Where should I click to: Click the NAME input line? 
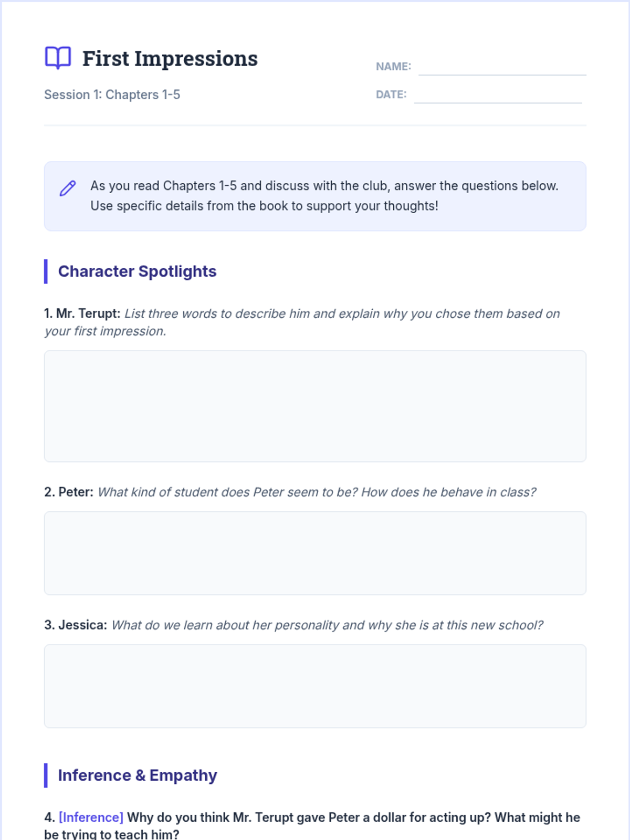coord(502,67)
